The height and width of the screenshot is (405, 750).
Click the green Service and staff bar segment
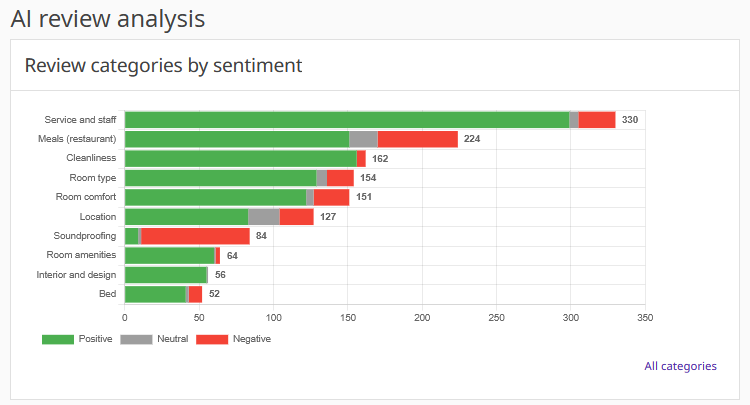[346, 120]
